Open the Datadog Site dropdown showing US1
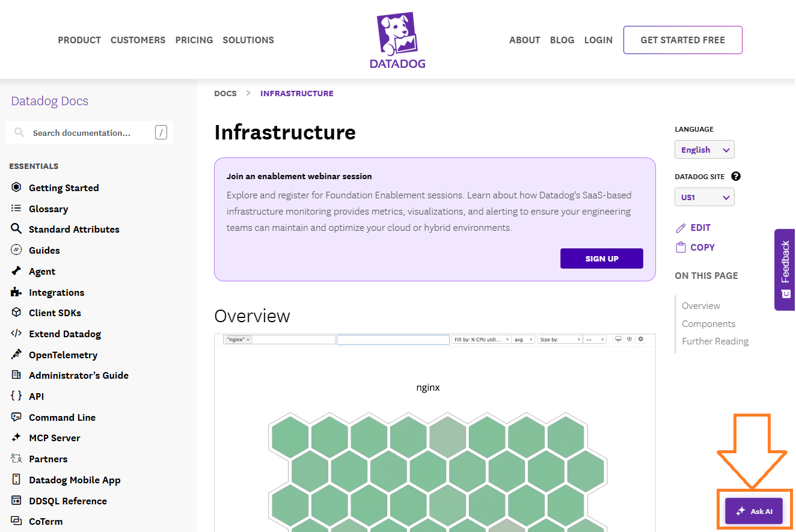This screenshot has width=796, height=532. coord(705,197)
